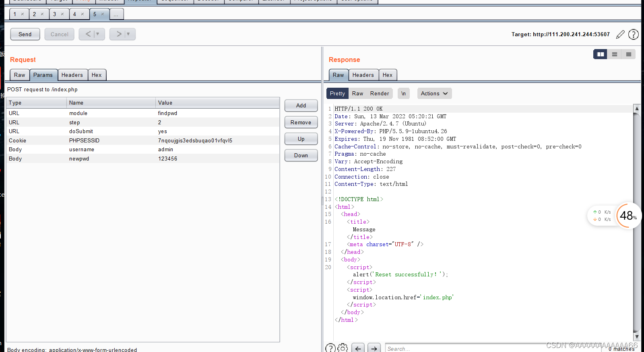The height and width of the screenshot is (352, 644).
Task: Switch response view to Render
Action: (x=380, y=93)
